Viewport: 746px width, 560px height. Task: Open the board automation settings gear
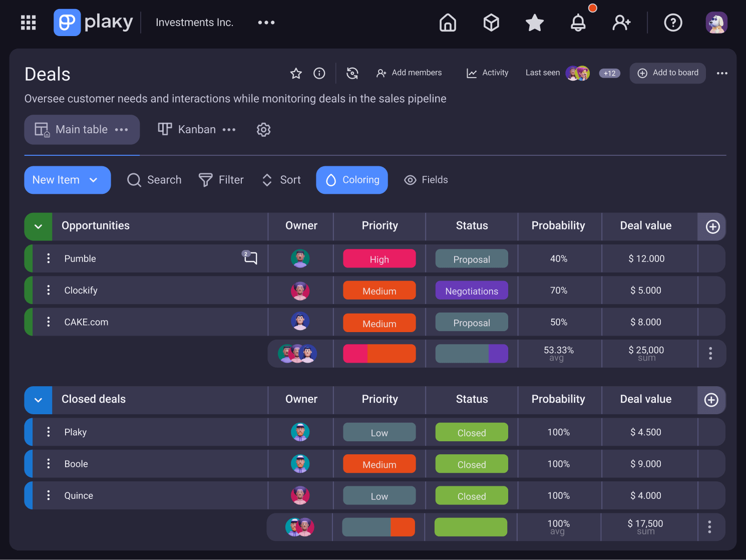[x=263, y=129]
